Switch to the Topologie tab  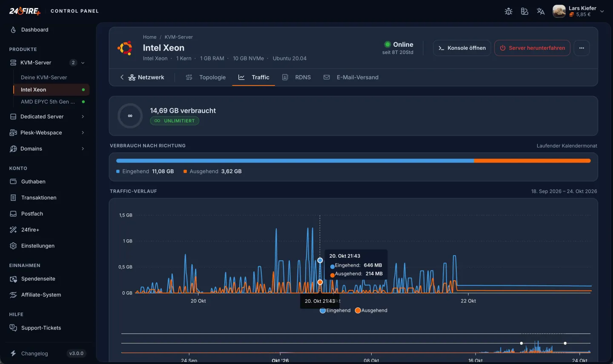pyautogui.click(x=206, y=77)
